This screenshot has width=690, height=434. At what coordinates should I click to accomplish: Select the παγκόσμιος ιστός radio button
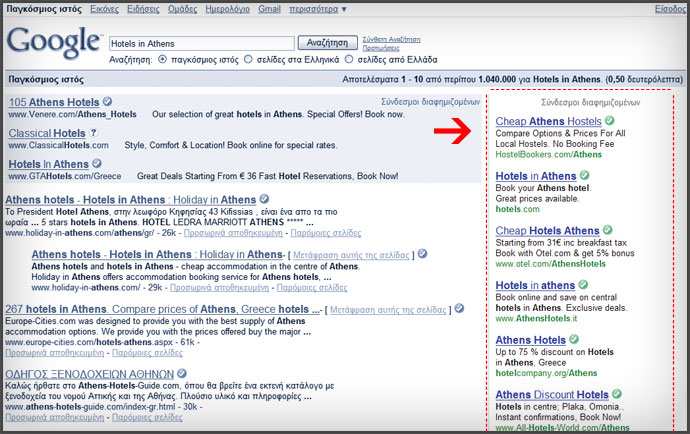click(x=162, y=59)
